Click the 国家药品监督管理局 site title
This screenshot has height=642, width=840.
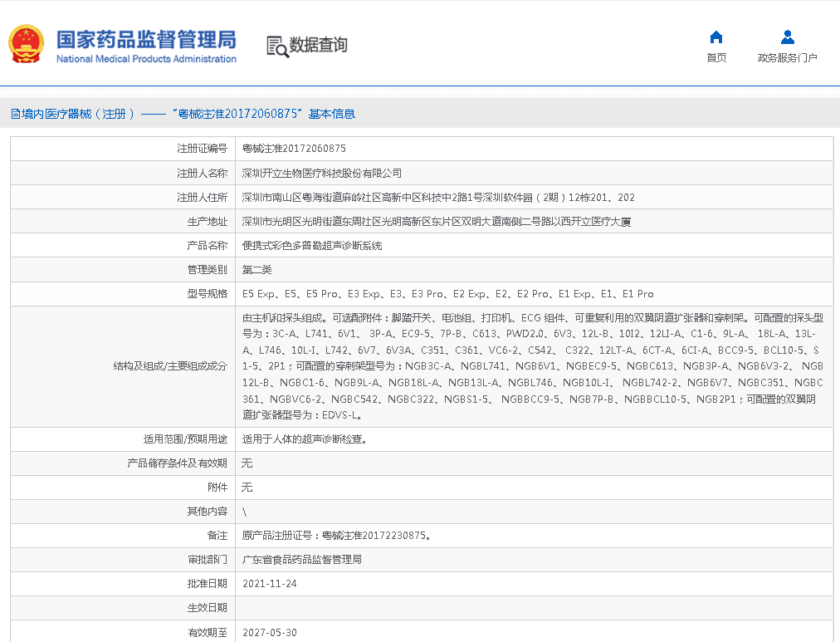pos(146,38)
